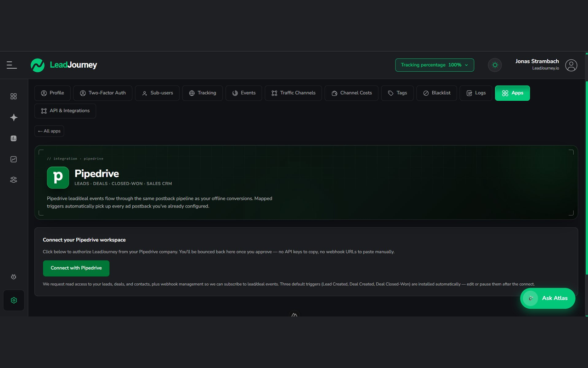Open the bar chart reports icon in sidebar

(14, 138)
